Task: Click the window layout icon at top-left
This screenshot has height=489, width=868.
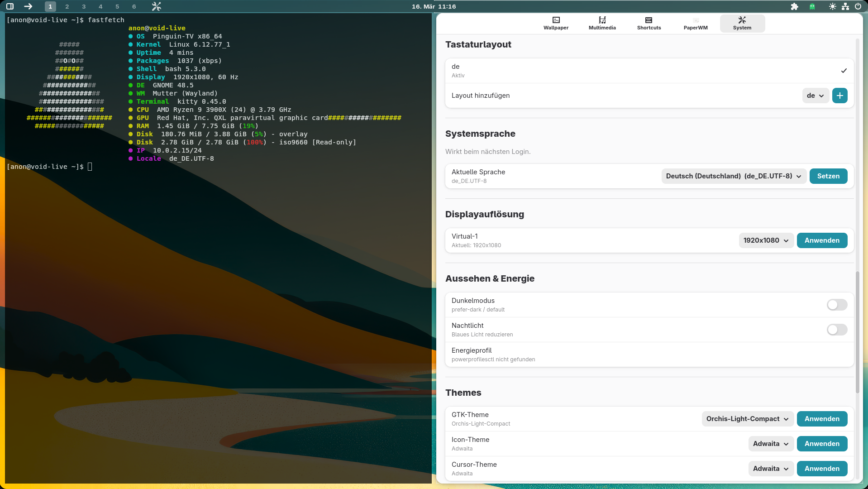Action: [x=10, y=6]
